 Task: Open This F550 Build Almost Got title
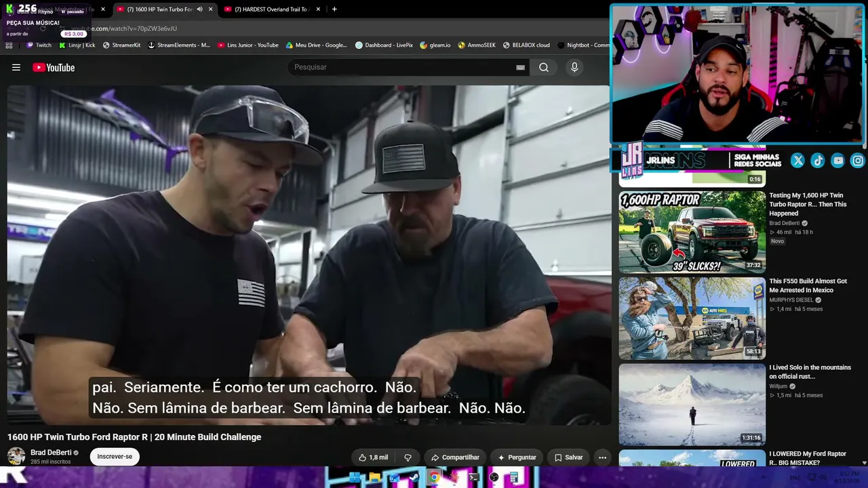tap(808, 285)
